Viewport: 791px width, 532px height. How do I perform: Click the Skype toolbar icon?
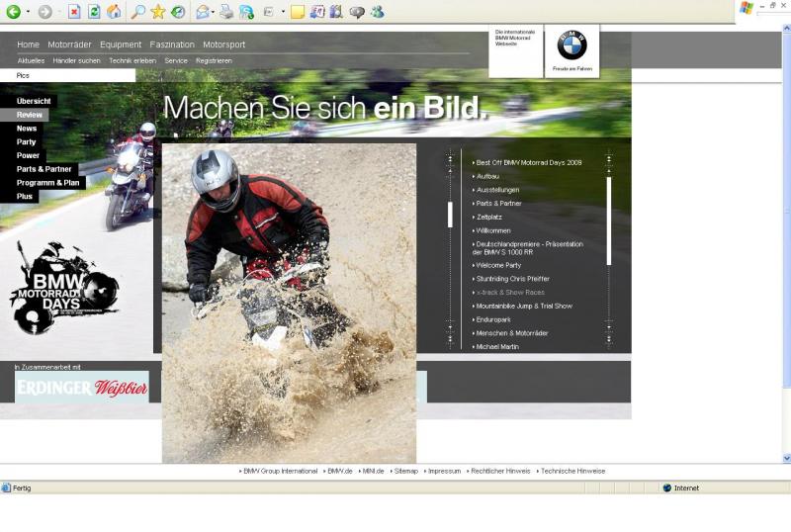click(x=246, y=12)
